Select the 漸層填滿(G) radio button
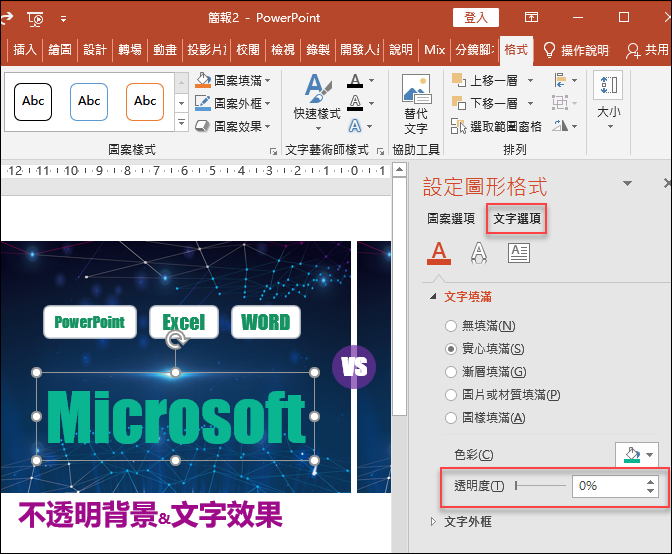Viewport: 672px width, 554px height. point(450,372)
